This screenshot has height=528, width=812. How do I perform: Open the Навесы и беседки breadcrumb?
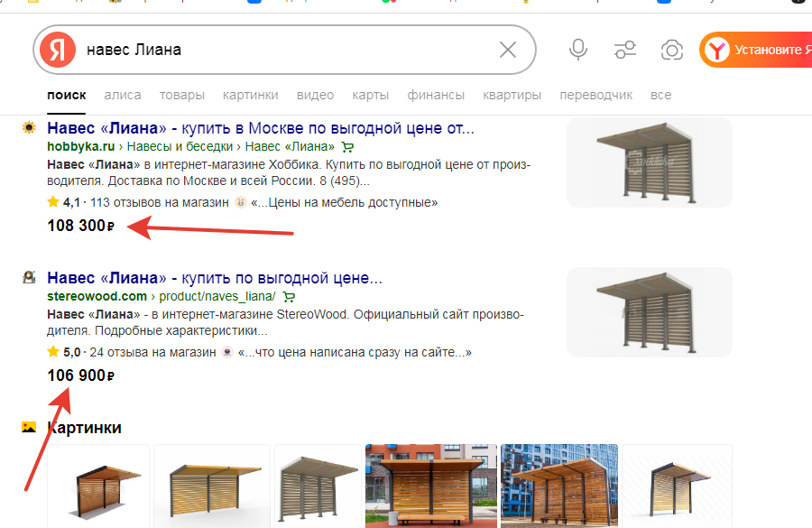pos(180,146)
